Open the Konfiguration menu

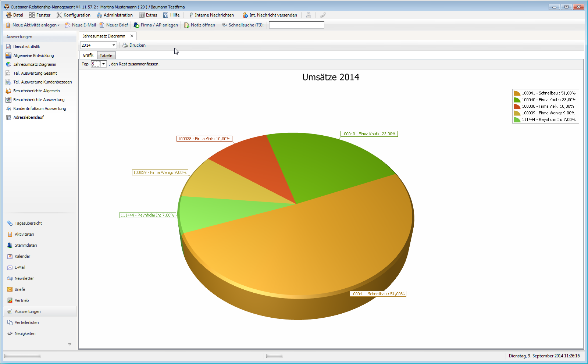73,15
